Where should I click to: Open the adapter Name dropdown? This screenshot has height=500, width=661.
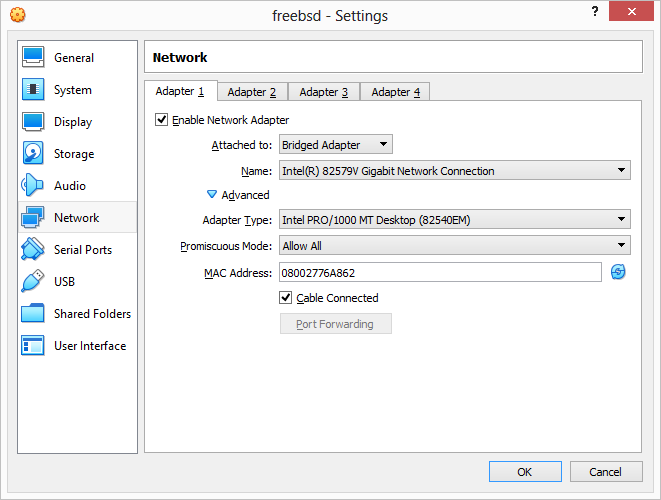click(x=454, y=170)
